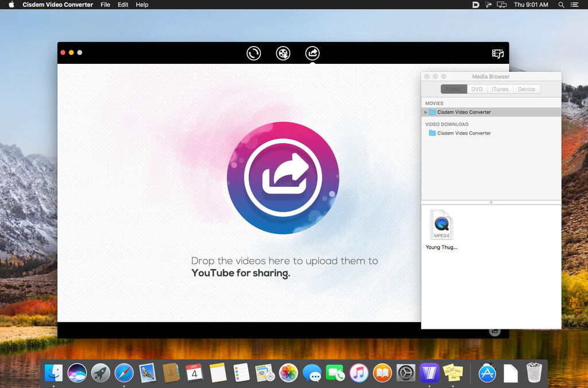Expand the Movies Cisdem Video Converter folder
This screenshot has width=588, height=388.
426,112
